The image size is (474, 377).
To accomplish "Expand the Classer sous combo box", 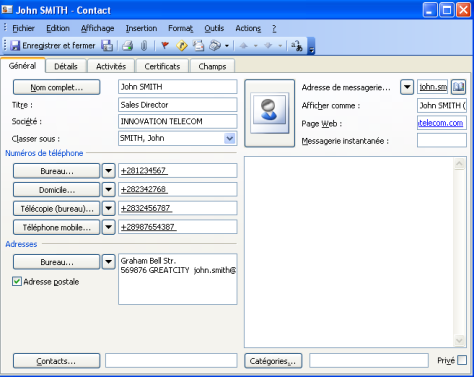I will (x=230, y=138).
